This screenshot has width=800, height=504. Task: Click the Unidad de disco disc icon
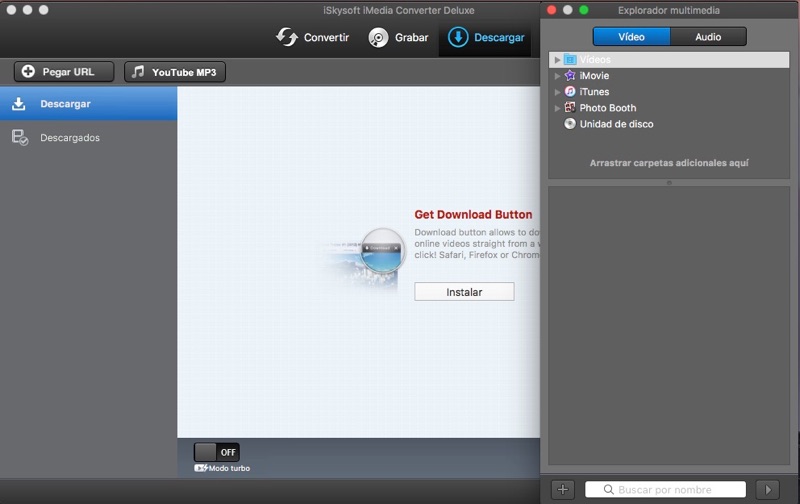(570, 123)
